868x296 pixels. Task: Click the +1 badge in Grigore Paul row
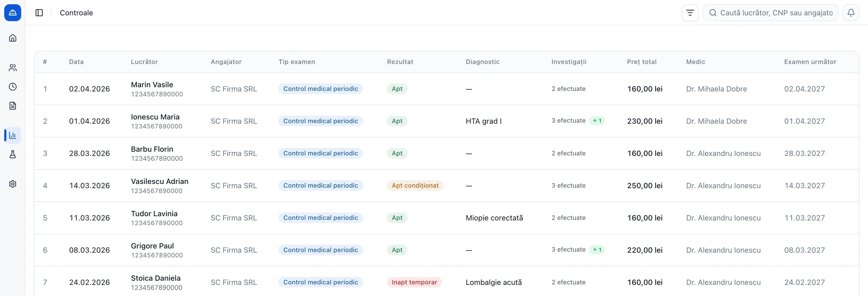click(x=597, y=250)
